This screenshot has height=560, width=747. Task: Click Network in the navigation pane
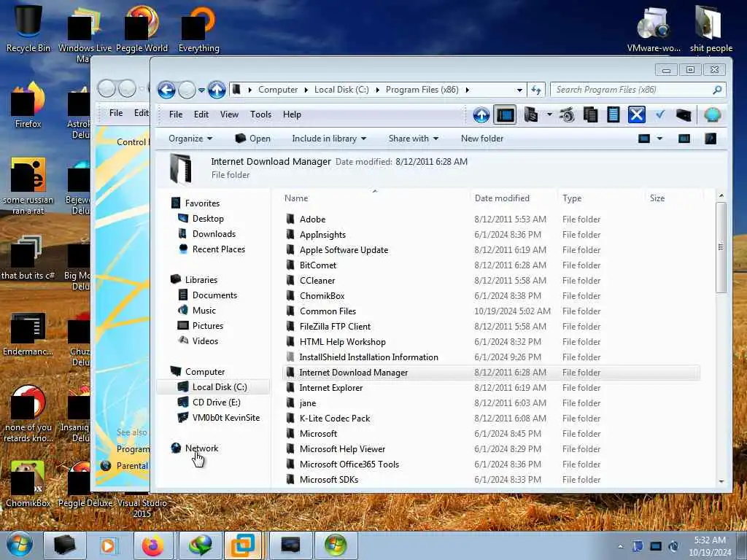pyautogui.click(x=201, y=448)
